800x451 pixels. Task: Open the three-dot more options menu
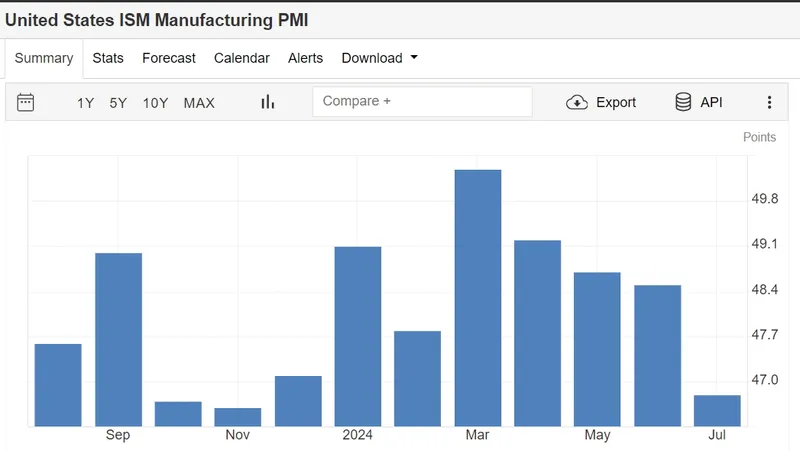[769, 102]
